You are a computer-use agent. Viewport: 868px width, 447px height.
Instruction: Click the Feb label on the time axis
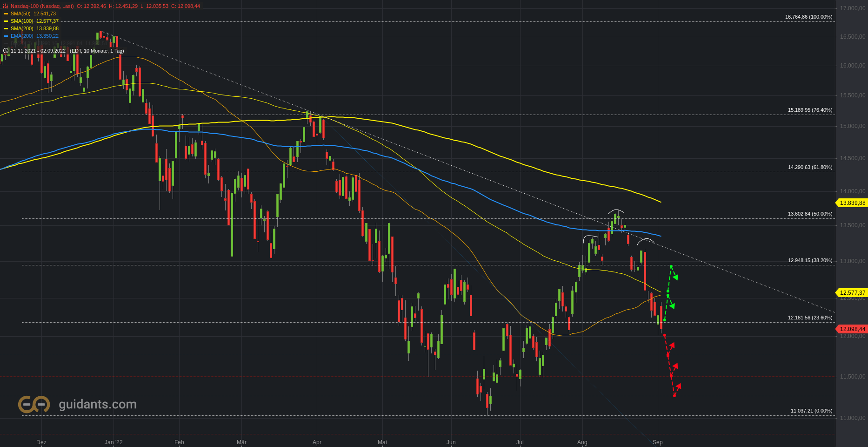pyautogui.click(x=179, y=442)
